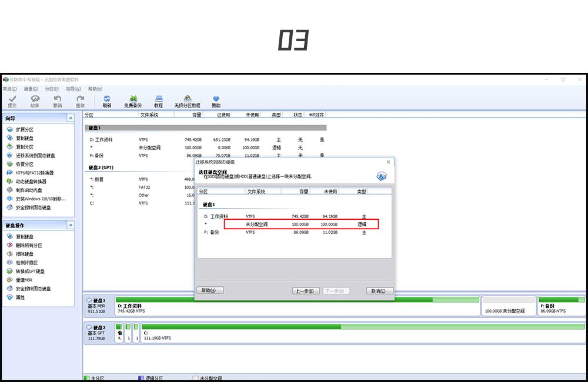
Task: Click the 容量 column header in the dialog
Action: tap(296, 192)
